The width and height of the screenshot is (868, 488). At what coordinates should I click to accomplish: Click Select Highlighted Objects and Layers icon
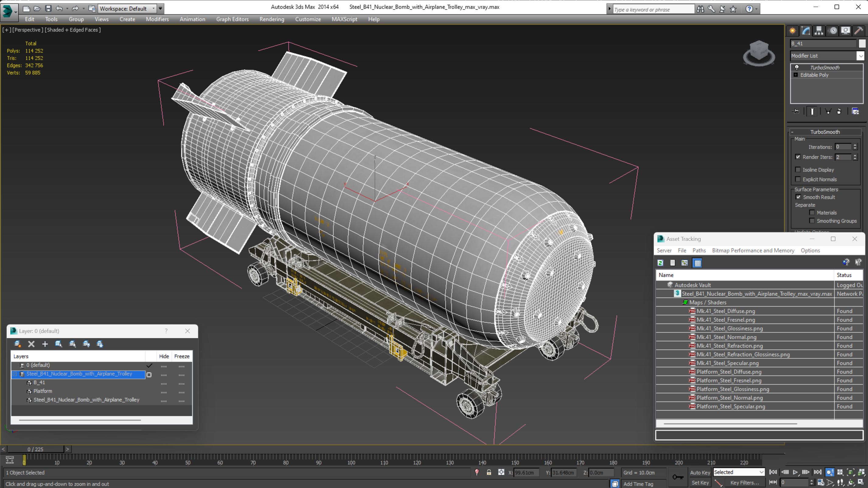pos(59,344)
